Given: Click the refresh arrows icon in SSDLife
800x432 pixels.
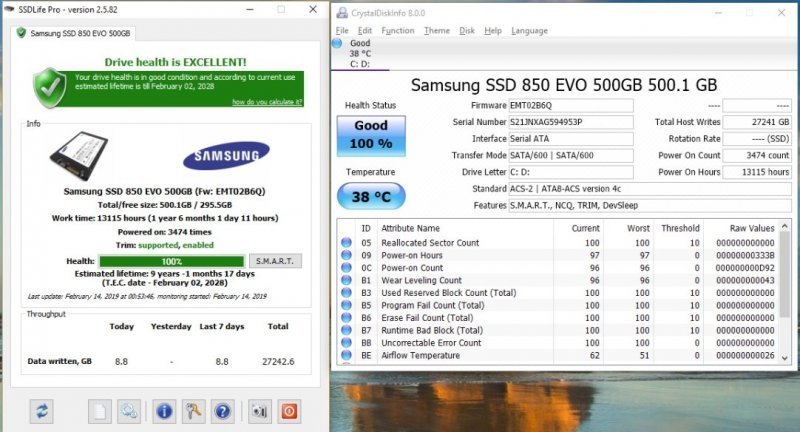Looking at the screenshot, I should [43, 410].
